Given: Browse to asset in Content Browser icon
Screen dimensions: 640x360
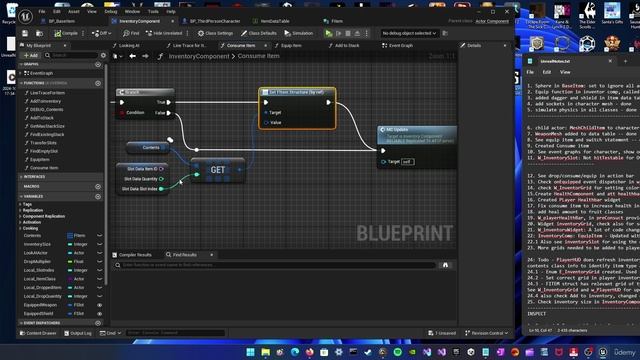Looking at the screenshot, I should (x=40, y=33).
